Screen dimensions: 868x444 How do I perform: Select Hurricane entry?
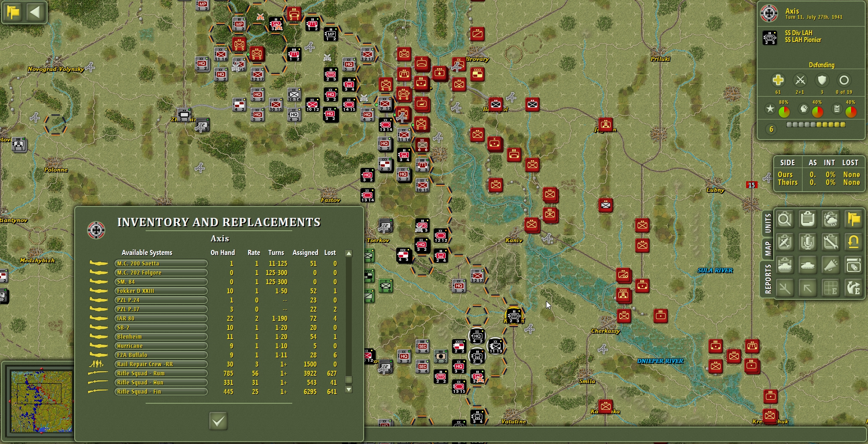(161, 346)
